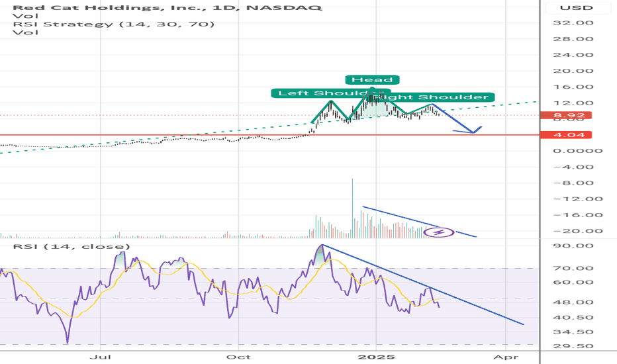This screenshot has height=364, width=617.
Task: Click the 12.00 price axis label
Action: pyautogui.click(x=573, y=103)
